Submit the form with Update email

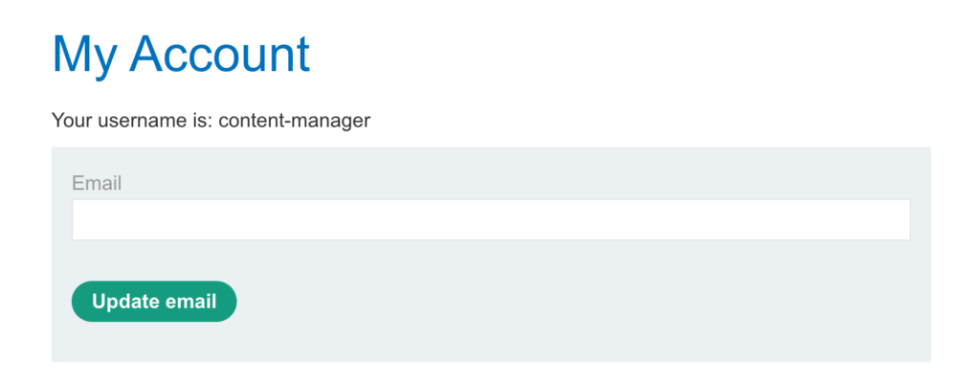(x=154, y=302)
